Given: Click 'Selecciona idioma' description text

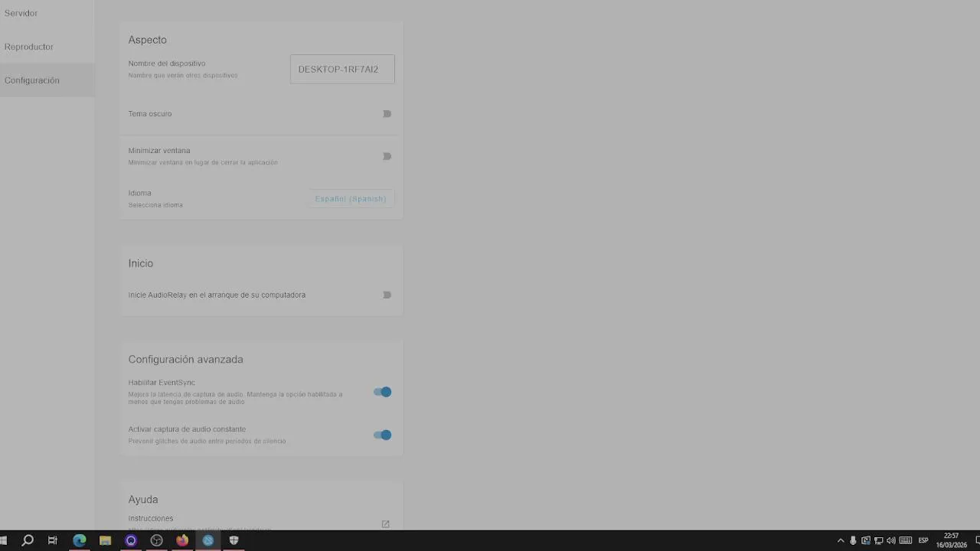Looking at the screenshot, I should tap(155, 205).
